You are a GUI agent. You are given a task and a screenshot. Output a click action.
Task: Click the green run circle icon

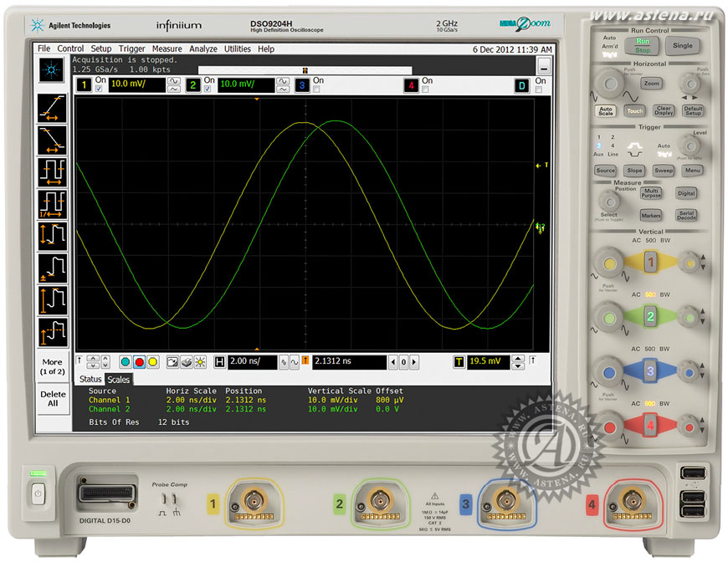(x=126, y=362)
